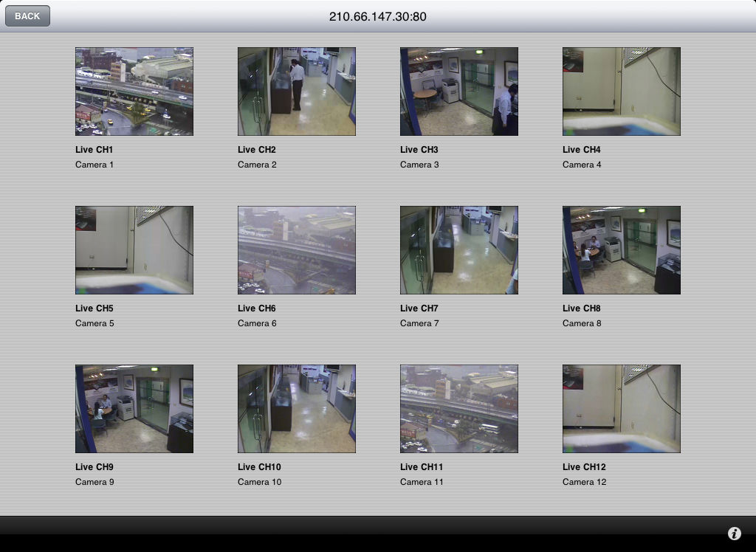Viewport: 756px width, 552px height.
Task: Open the Live CH12 camera thumbnail
Action: tap(622, 408)
